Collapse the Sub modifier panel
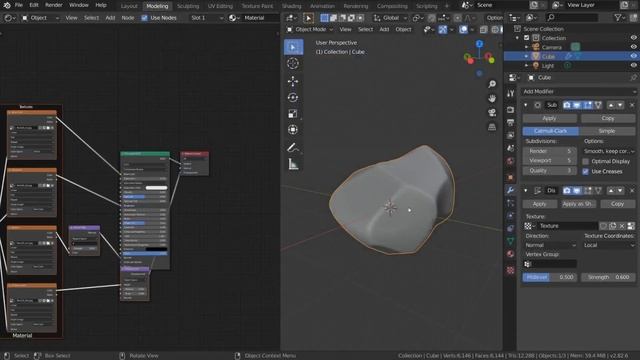Screen dimensions: 640x360 click(526, 105)
